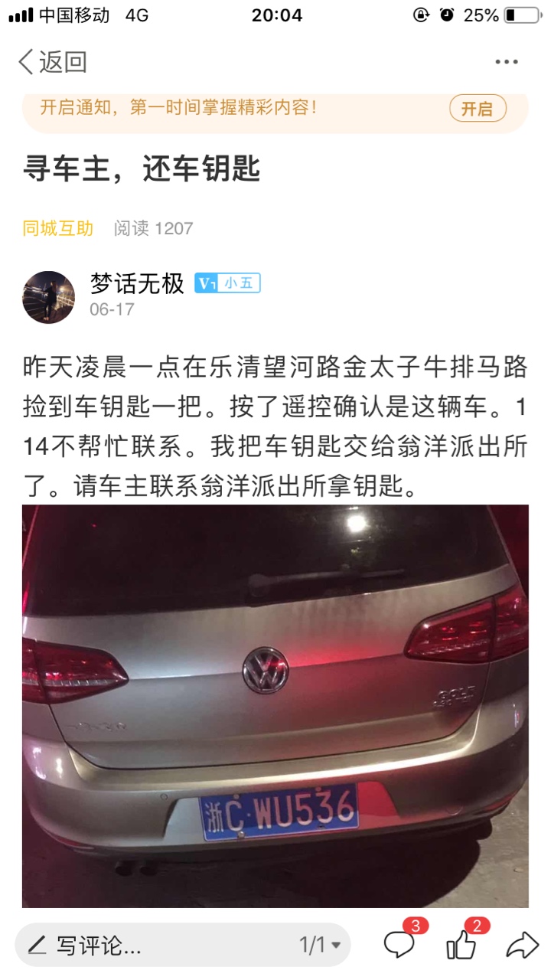Enable notifications with 开启 button
This screenshot has height=980, width=551.
click(478, 109)
